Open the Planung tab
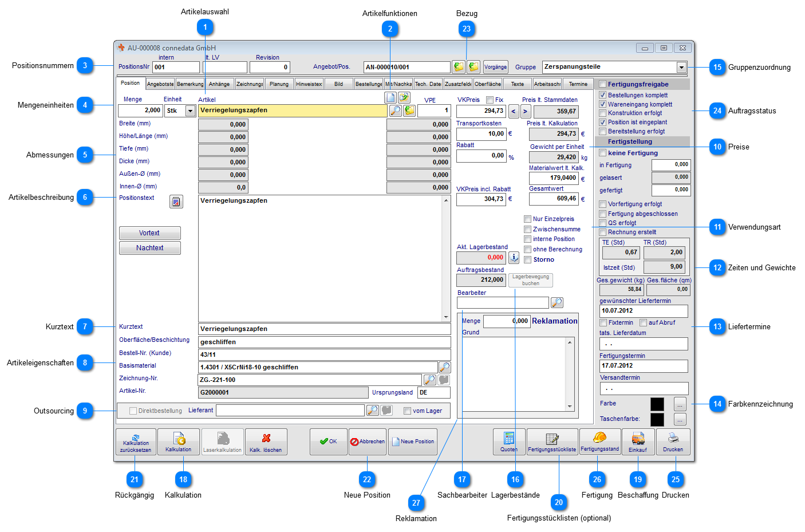Viewport: 805px width, 532px height. click(x=279, y=84)
